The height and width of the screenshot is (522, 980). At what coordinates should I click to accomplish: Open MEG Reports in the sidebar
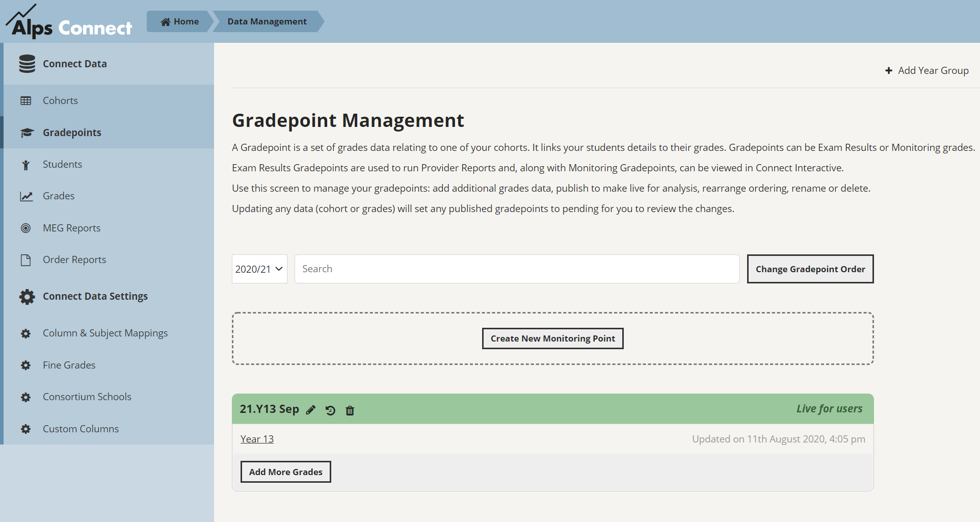point(109,228)
